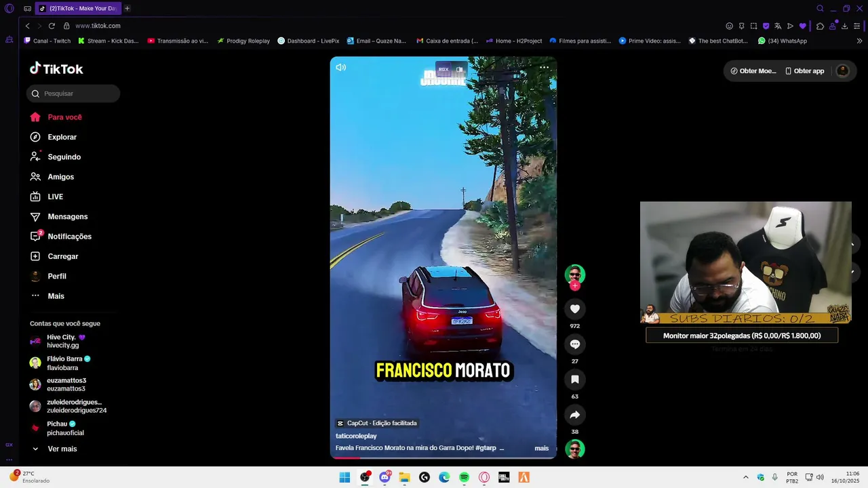
Task: Open browser downloads icon
Action: tap(844, 26)
